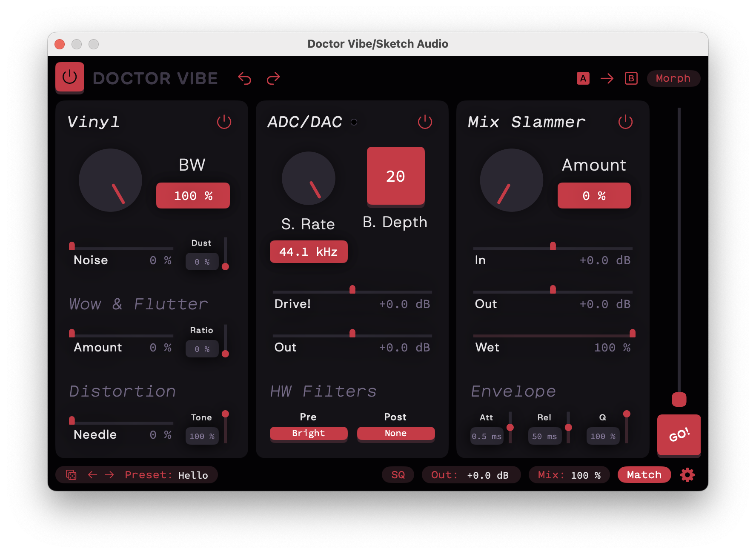Click the Morph button

point(673,78)
